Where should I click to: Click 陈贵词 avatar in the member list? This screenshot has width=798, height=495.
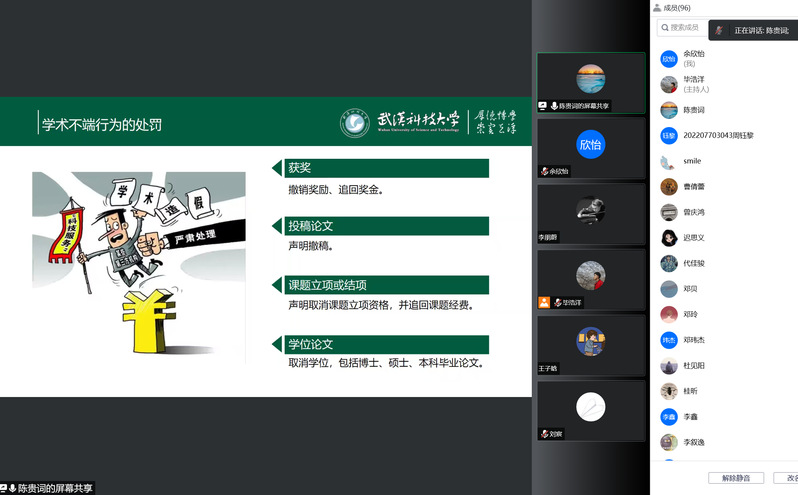coord(669,110)
